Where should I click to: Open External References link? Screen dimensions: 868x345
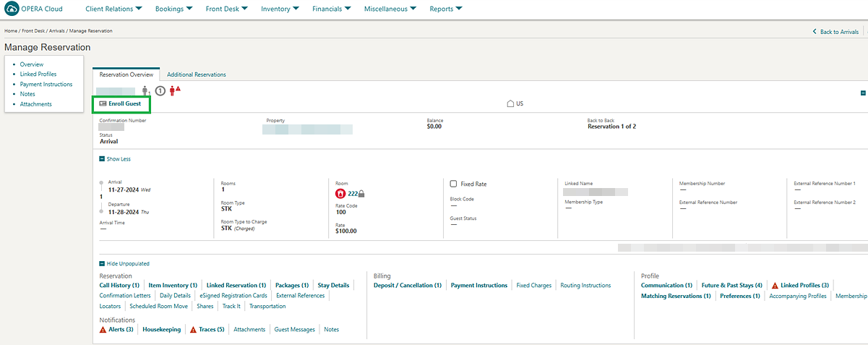pos(301,296)
